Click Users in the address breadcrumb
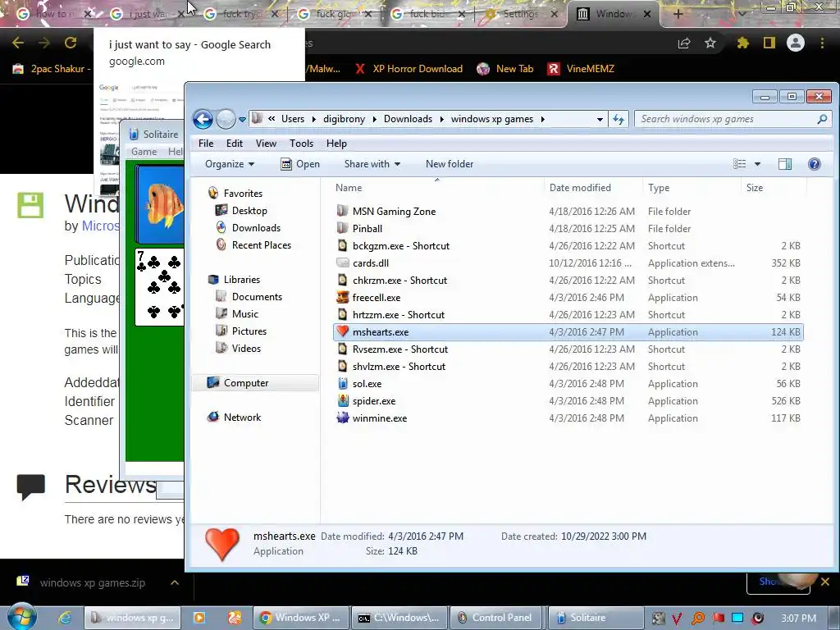Screen dimensions: 840x630 (x=293, y=119)
